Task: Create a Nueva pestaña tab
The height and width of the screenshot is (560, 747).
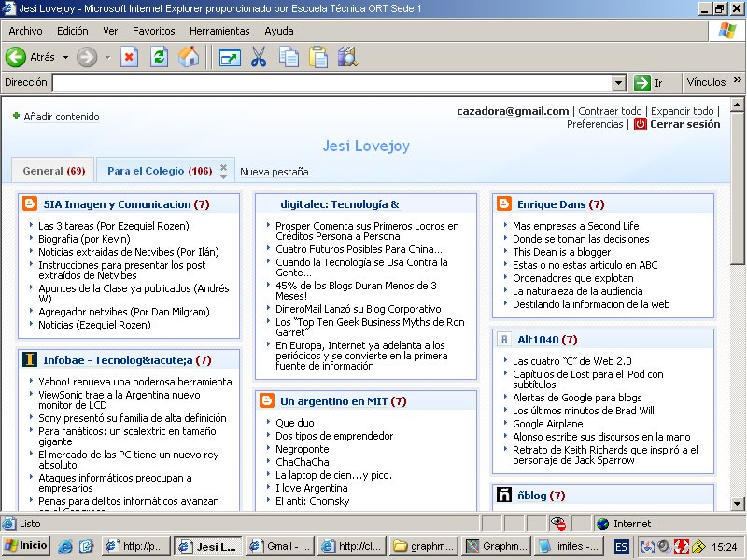Action: [x=274, y=172]
